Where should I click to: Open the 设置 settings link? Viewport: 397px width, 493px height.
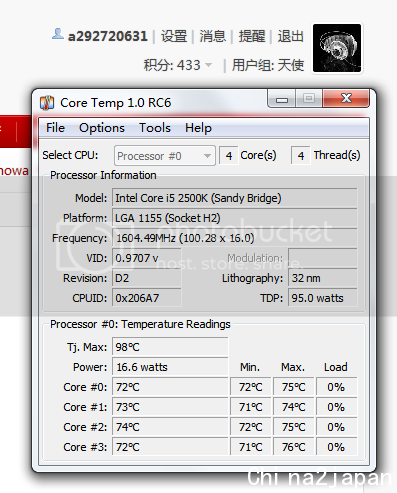pyautogui.click(x=174, y=36)
